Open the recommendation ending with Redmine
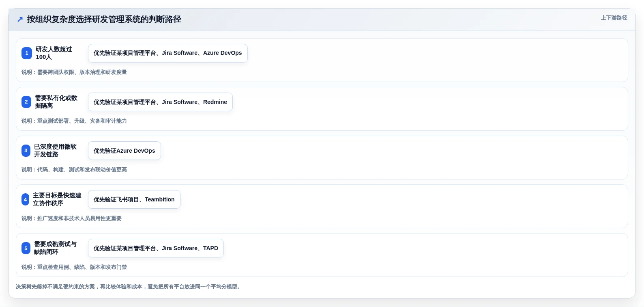This screenshot has width=644, height=307. tap(160, 102)
